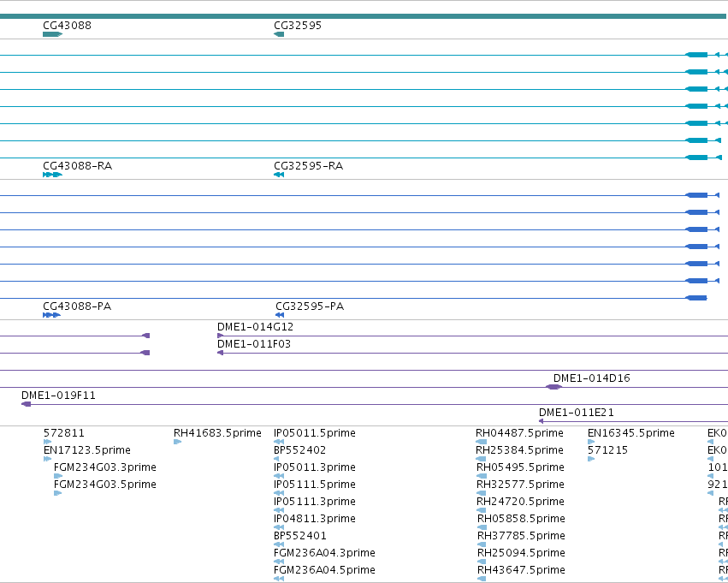Click the CG32595-RA transcript label
728x583 pixels.
coord(308,166)
